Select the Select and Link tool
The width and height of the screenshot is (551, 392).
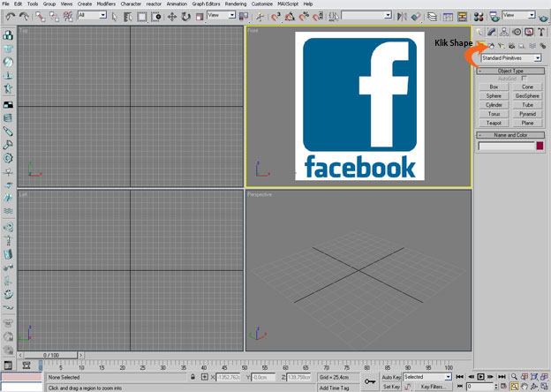41,17
